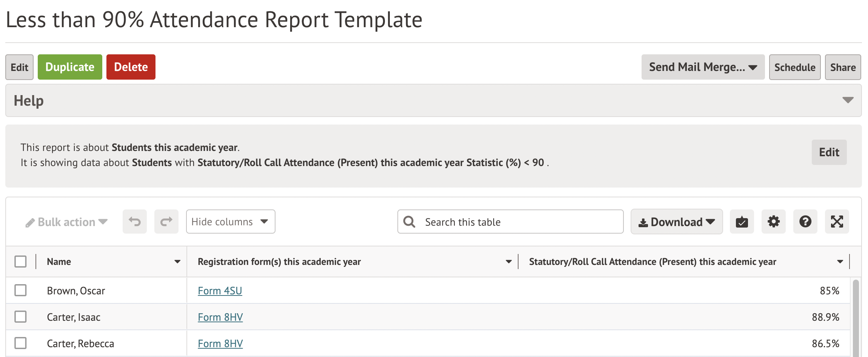Expand the Help panel arrow
The image size is (868, 357).
coord(848,100)
